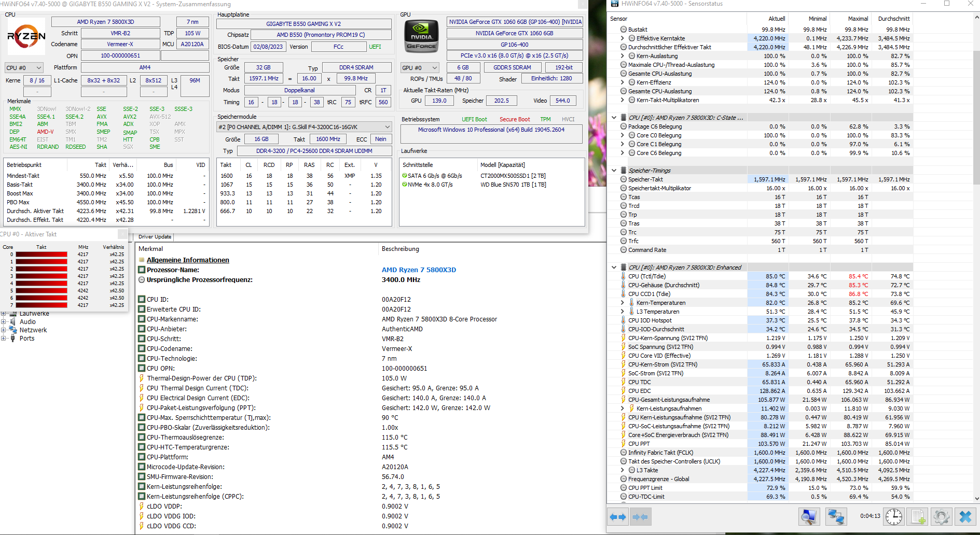
Task: Expand the L3 Takte sensor group
Action: (x=623, y=470)
